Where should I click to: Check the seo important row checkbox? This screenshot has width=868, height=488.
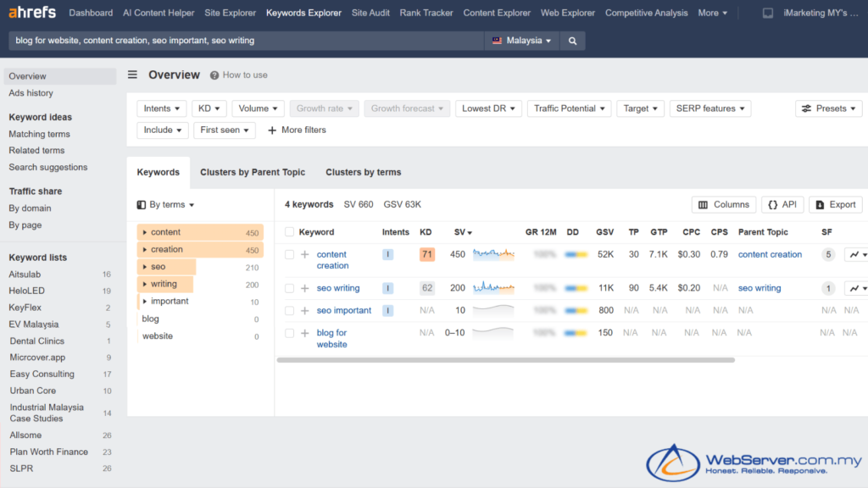tap(289, 311)
